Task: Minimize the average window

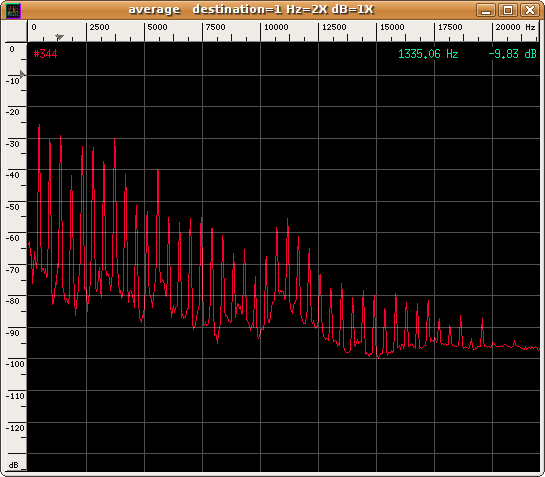Action: (486, 10)
